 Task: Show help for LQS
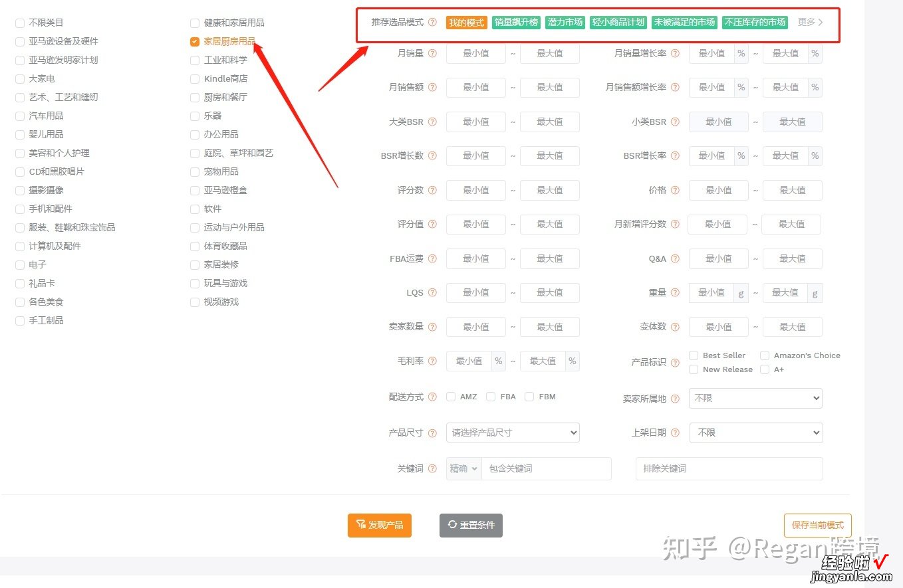tap(432, 292)
